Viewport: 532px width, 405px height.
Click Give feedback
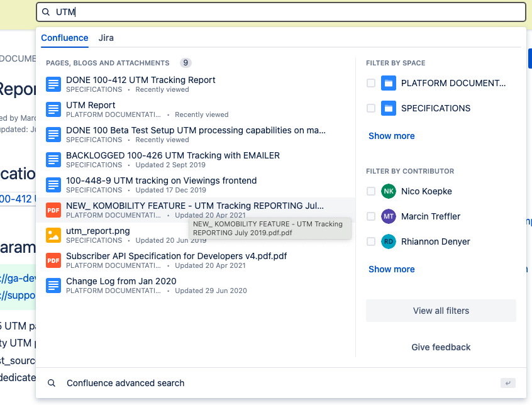point(441,347)
